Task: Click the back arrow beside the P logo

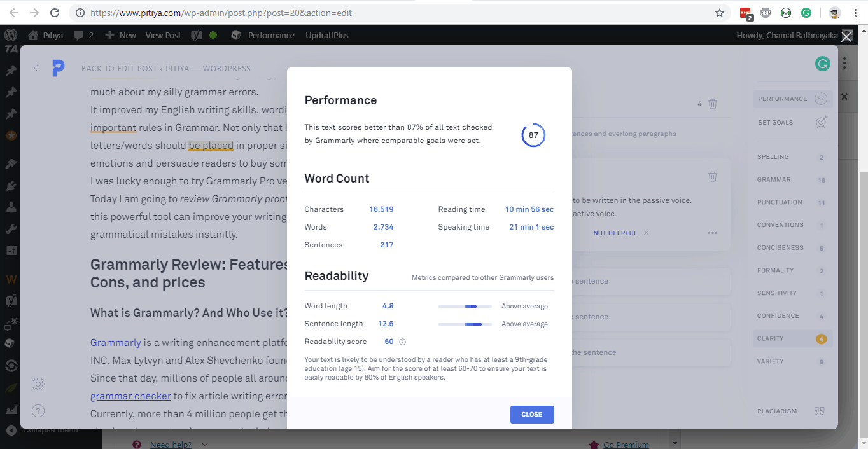Action: (x=36, y=68)
